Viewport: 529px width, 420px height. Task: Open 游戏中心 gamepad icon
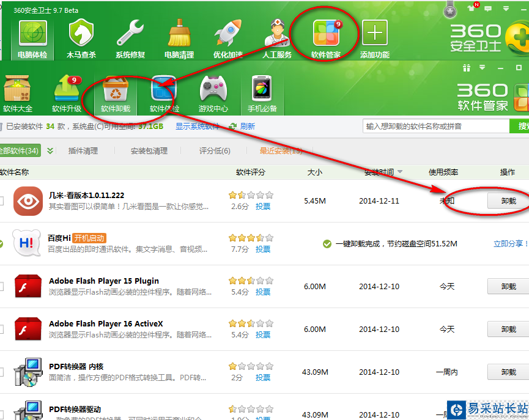[x=213, y=94]
